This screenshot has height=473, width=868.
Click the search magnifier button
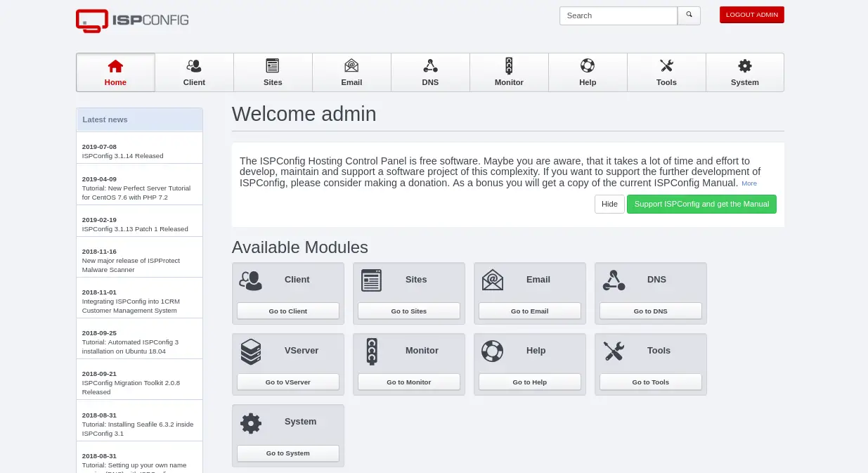[x=689, y=15]
